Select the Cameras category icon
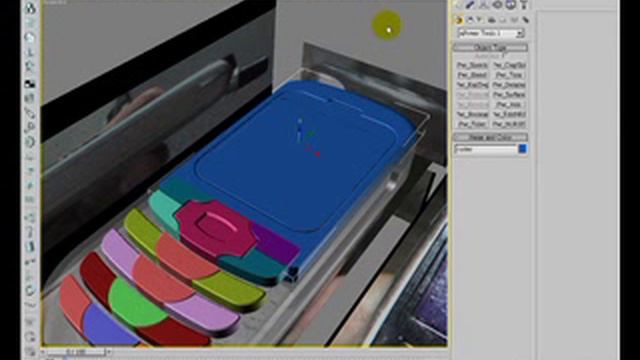 point(492,20)
